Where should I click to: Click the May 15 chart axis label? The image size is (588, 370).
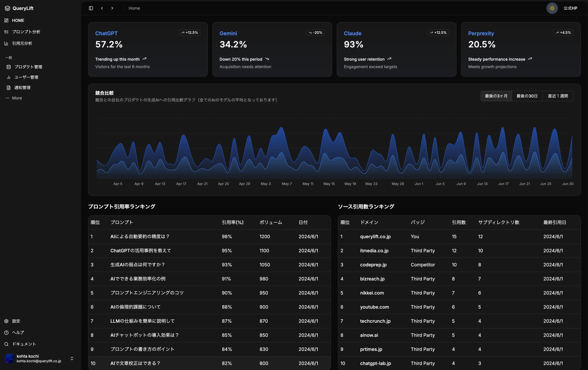(x=329, y=184)
